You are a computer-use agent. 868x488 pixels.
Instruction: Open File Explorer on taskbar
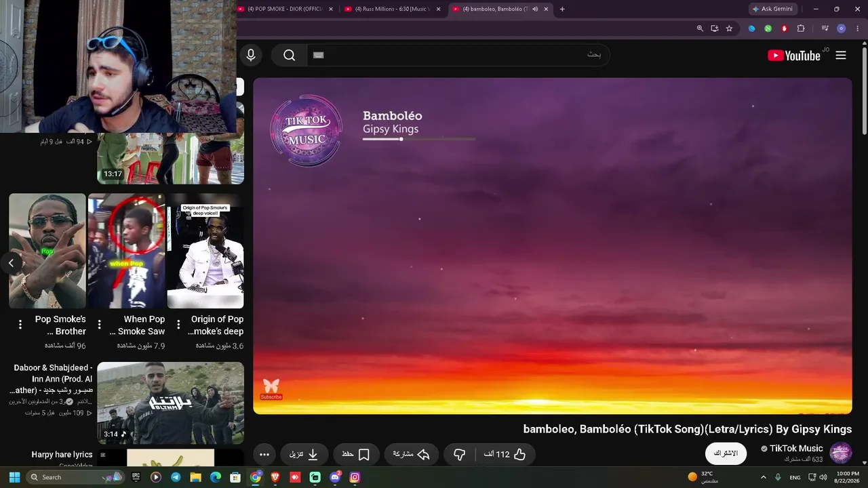point(195,477)
